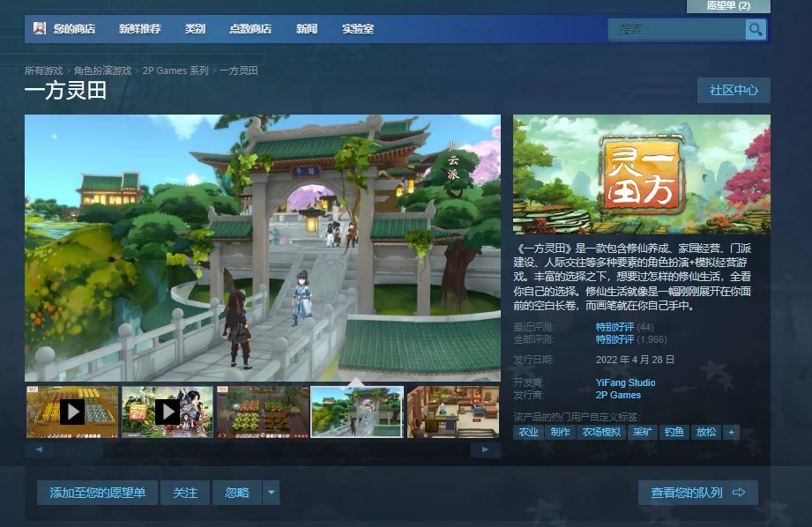Select the vegetable garden screenshot thumbnail
This screenshot has width=812, height=527.
coord(263,412)
